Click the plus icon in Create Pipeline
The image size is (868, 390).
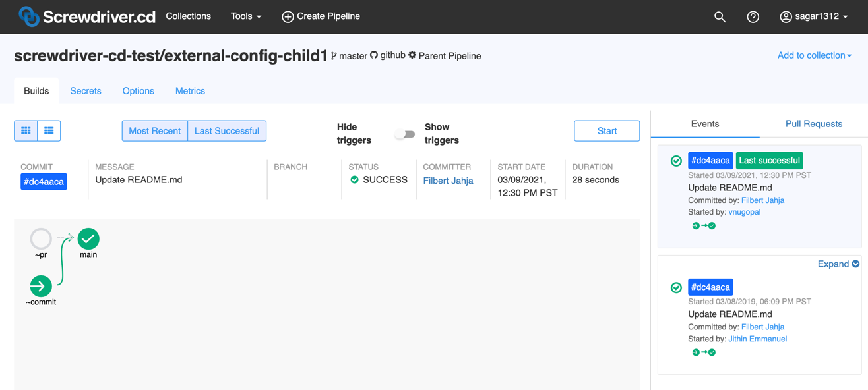[x=288, y=17]
